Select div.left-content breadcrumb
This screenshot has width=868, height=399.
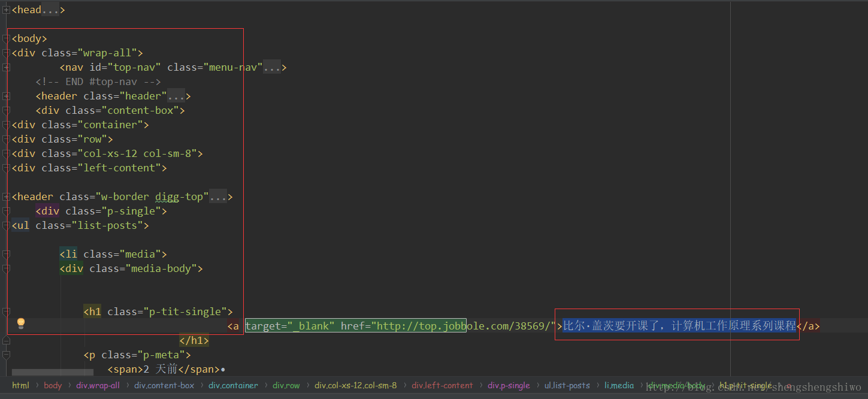pos(442,385)
